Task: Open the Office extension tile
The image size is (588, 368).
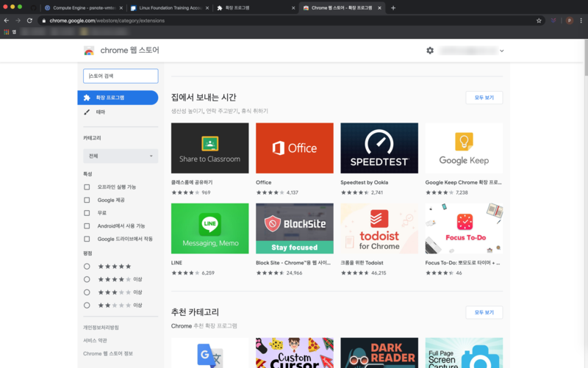Action: click(x=295, y=148)
